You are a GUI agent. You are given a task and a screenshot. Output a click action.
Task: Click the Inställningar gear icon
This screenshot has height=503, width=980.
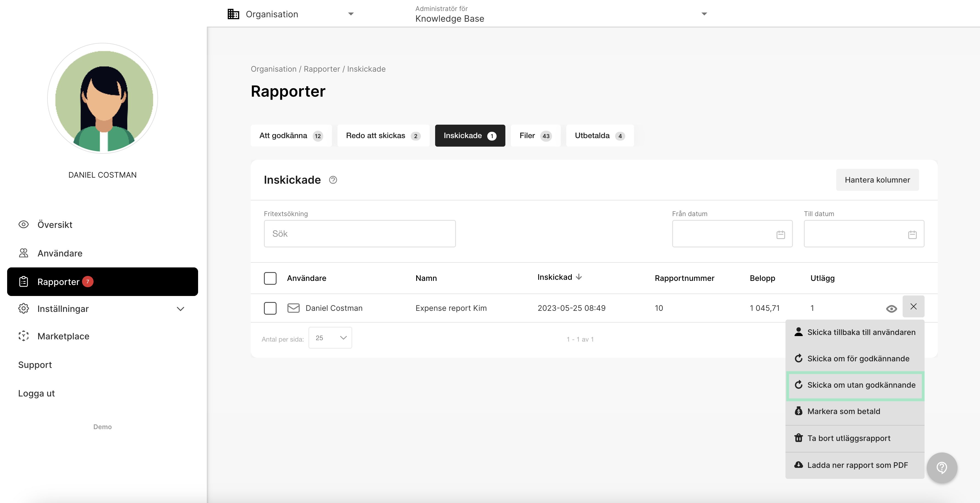[x=24, y=308]
